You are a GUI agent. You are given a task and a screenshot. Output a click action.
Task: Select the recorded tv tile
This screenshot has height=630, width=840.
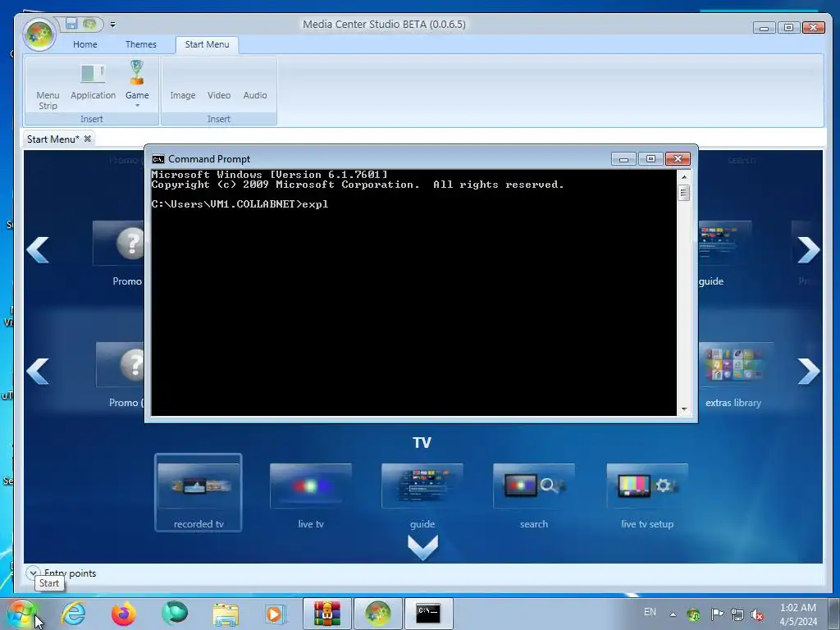pyautogui.click(x=199, y=493)
